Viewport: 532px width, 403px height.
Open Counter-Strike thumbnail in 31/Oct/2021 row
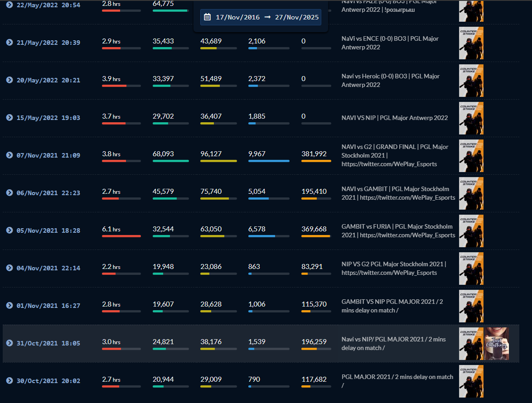(x=471, y=344)
